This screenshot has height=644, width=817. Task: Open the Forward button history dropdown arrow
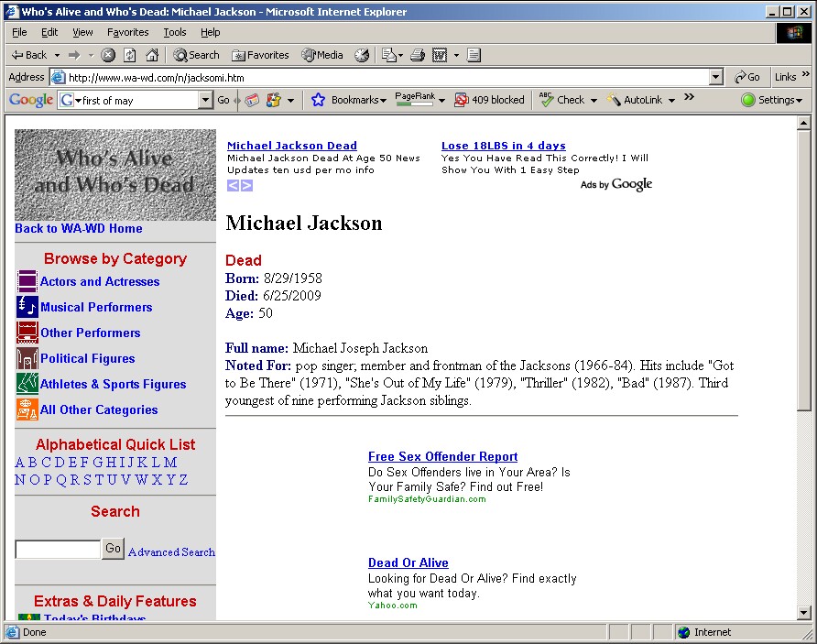point(91,55)
